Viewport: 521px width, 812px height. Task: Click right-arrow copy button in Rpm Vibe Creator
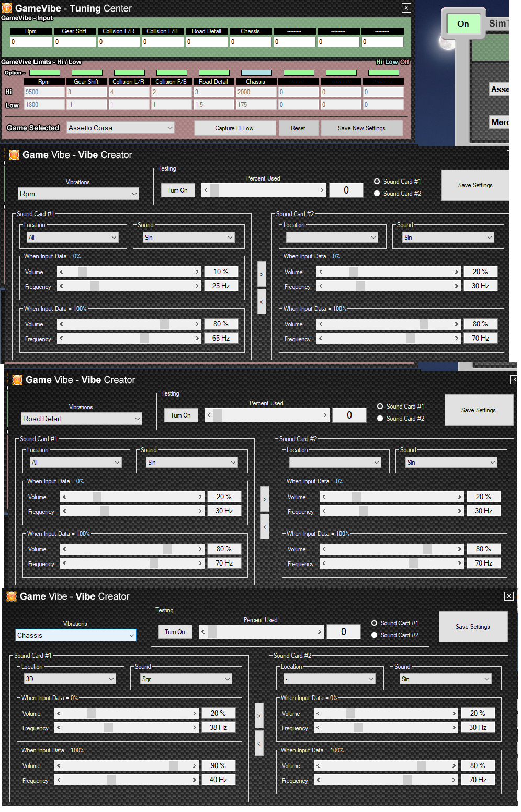pyautogui.click(x=262, y=274)
